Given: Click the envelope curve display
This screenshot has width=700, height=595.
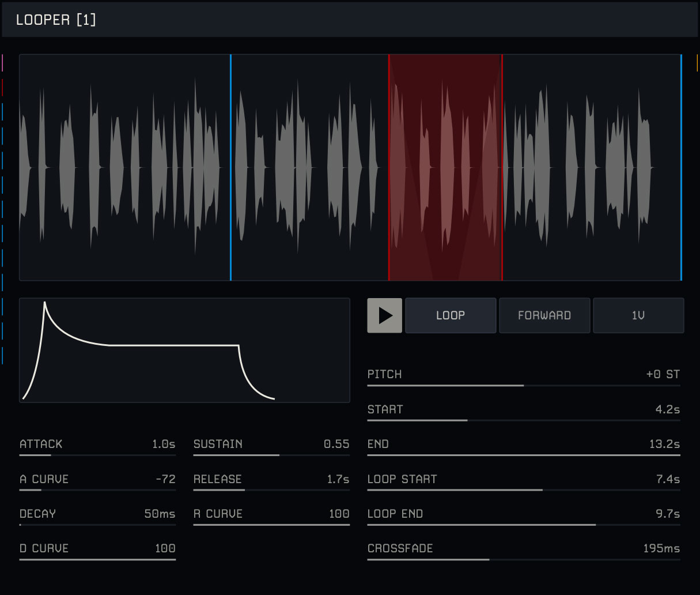Looking at the screenshot, I should tap(184, 350).
